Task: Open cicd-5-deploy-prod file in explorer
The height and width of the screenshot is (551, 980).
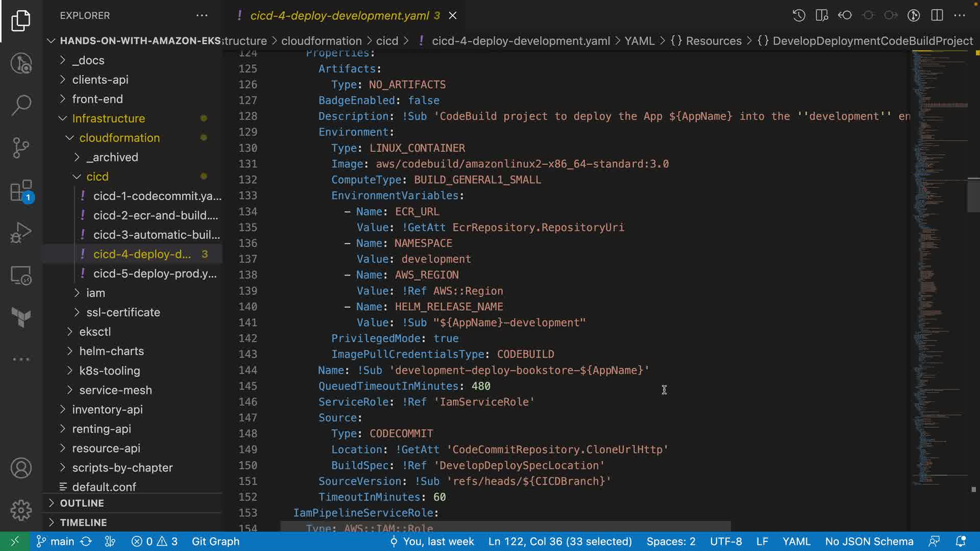Action: pos(155,273)
